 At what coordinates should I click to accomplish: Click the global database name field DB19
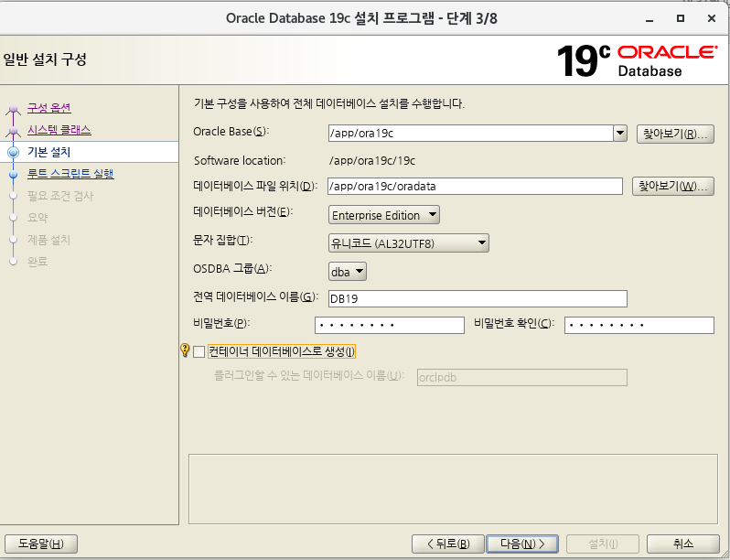[x=478, y=298]
